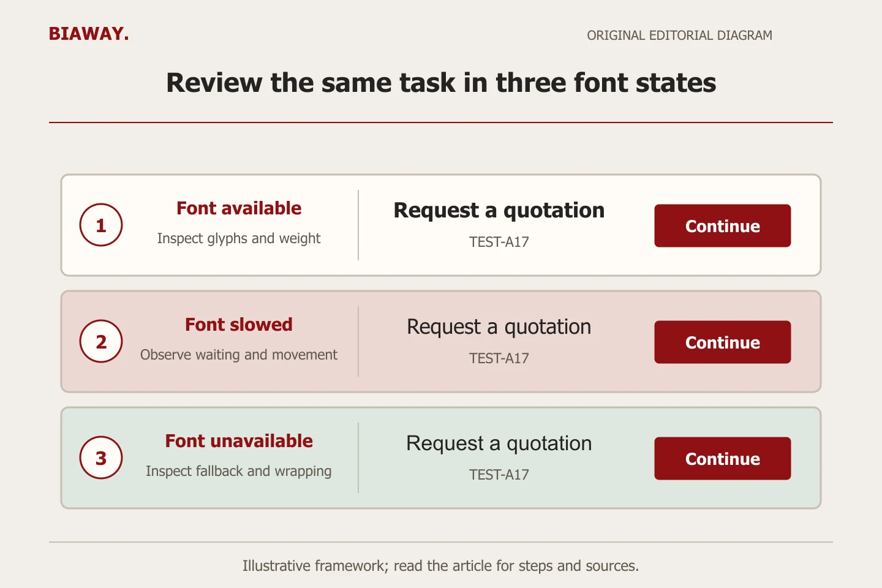Click the "Font unavailable" heading

[239, 441]
